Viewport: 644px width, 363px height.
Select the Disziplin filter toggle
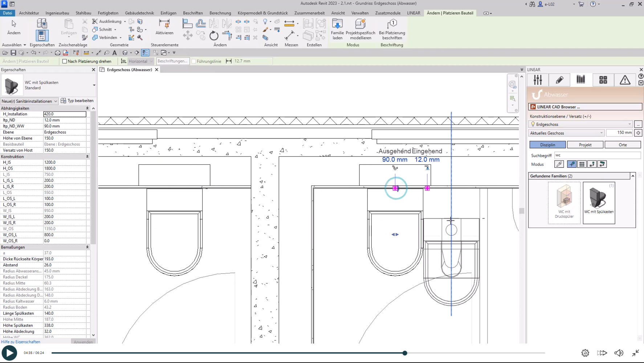547,145
